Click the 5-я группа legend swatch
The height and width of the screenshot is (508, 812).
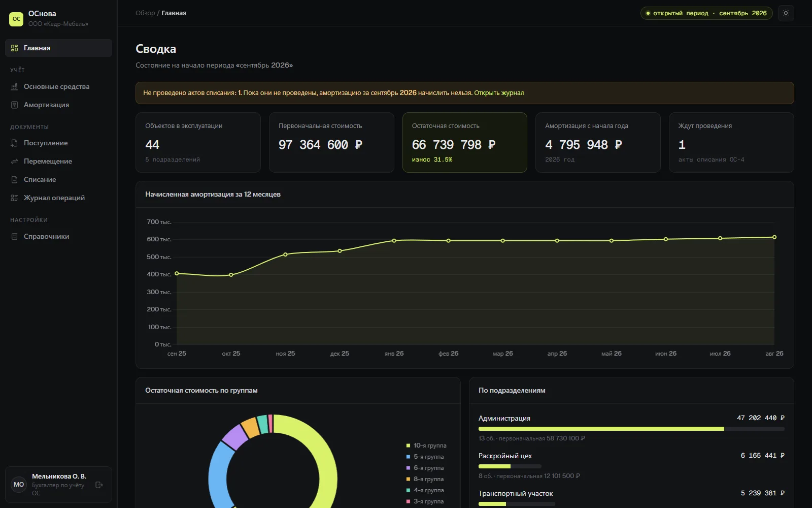point(408,457)
